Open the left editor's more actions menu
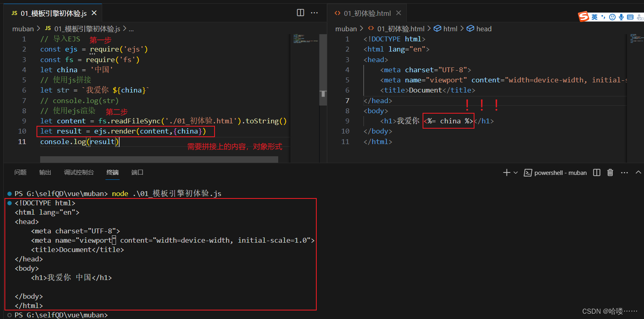Image resolution: width=644 pixels, height=319 pixels. tap(314, 13)
